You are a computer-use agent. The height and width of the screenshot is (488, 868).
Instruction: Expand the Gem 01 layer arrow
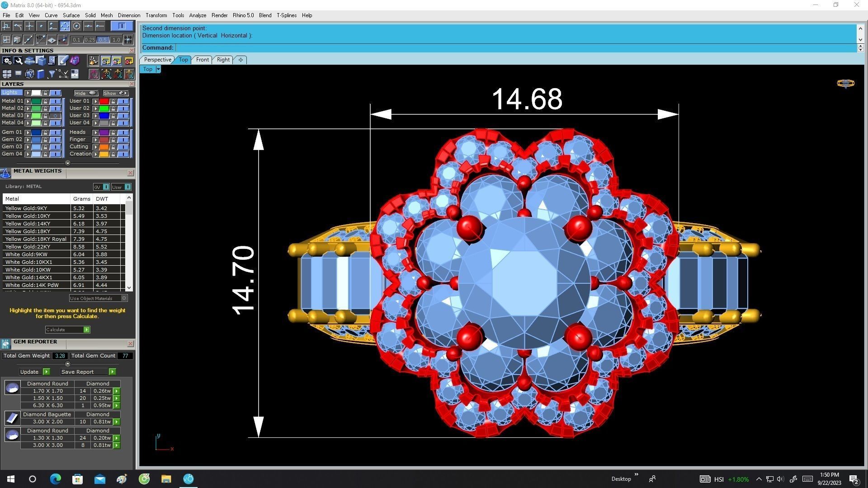(x=28, y=132)
